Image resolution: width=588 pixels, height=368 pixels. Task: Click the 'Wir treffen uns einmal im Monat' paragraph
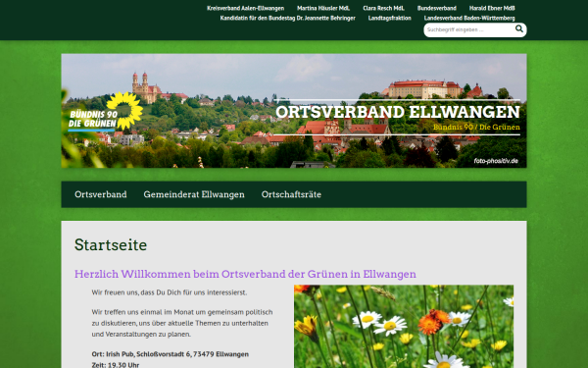182,323
